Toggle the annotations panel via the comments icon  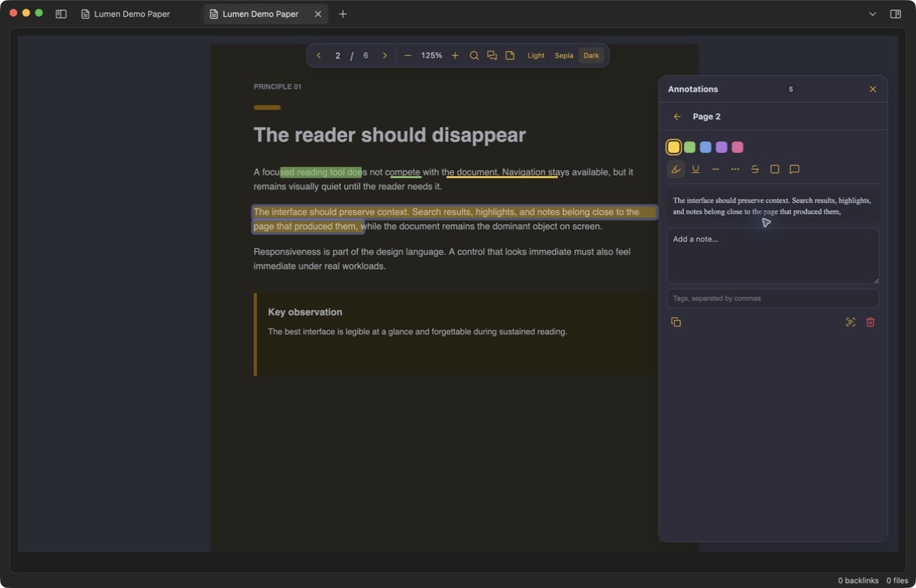pos(492,55)
